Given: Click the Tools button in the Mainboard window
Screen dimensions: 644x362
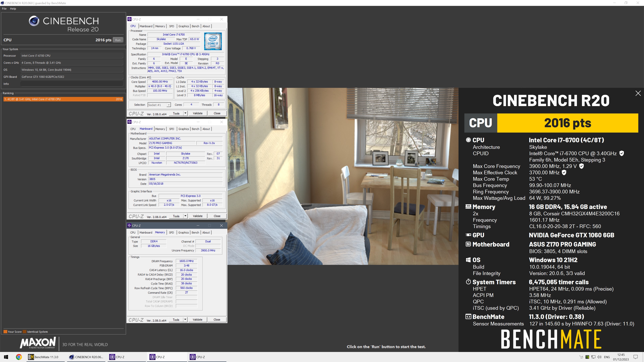Looking at the screenshot, I should pos(176,216).
